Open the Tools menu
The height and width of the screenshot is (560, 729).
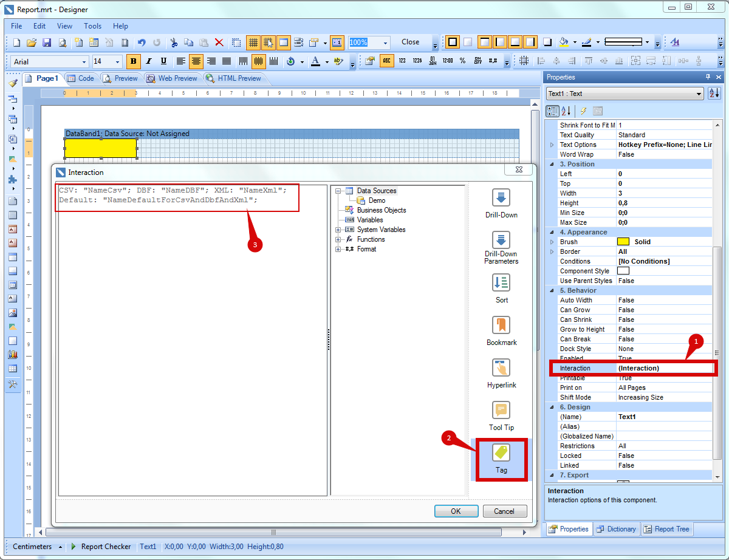[93, 26]
